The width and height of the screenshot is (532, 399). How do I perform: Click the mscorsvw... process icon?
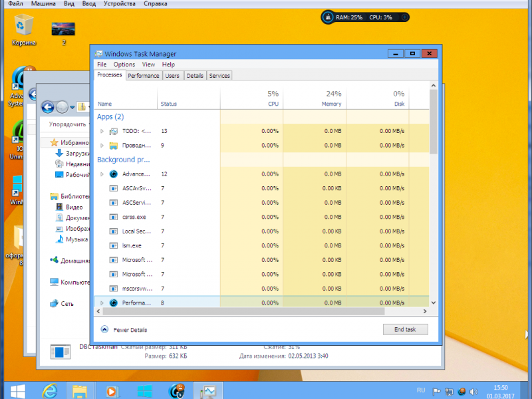(x=113, y=289)
